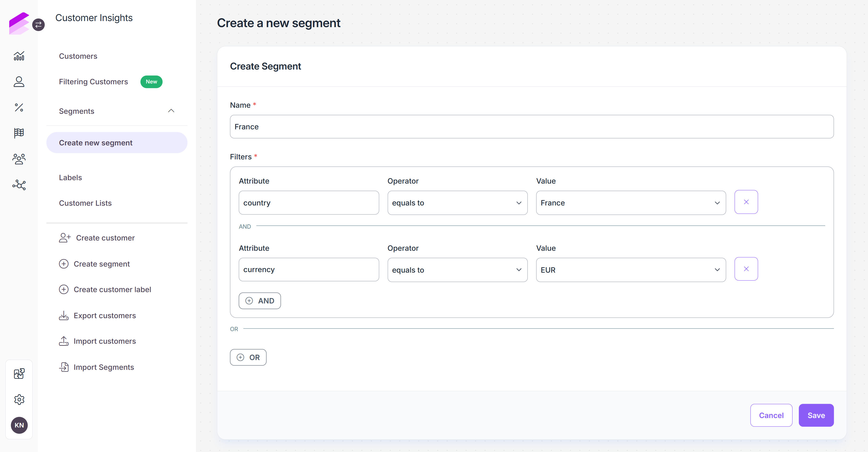The height and width of the screenshot is (452, 868).
Task: Click the segment Name input field
Action: [x=532, y=127]
